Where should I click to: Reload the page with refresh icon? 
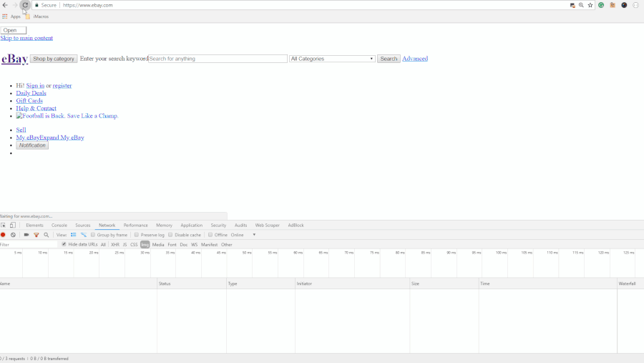point(25,5)
